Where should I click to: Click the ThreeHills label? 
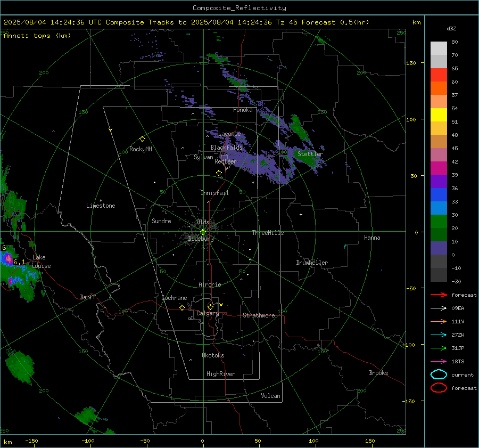tap(268, 233)
